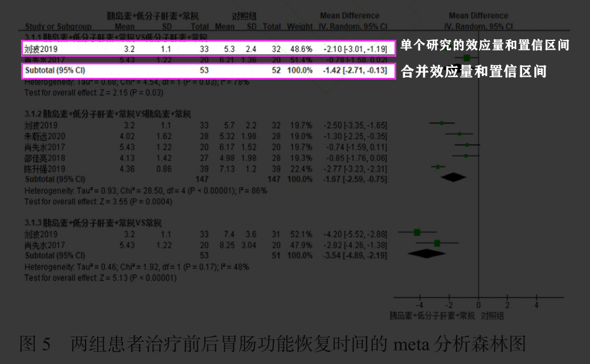Select the value -0.74 [-1.59, 0.11]
The width and height of the screenshot is (590, 364).
tap(356, 147)
